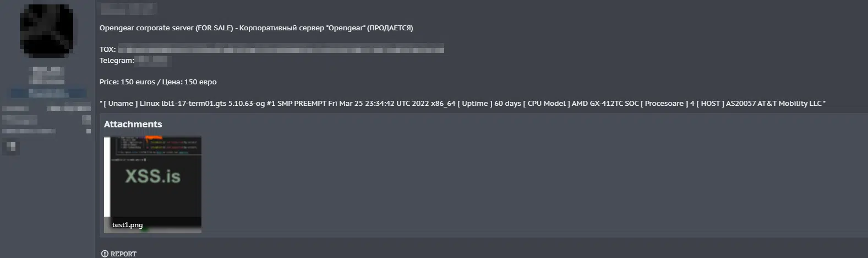
Task: Click the report exclamation icon
Action: click(105, 254)
